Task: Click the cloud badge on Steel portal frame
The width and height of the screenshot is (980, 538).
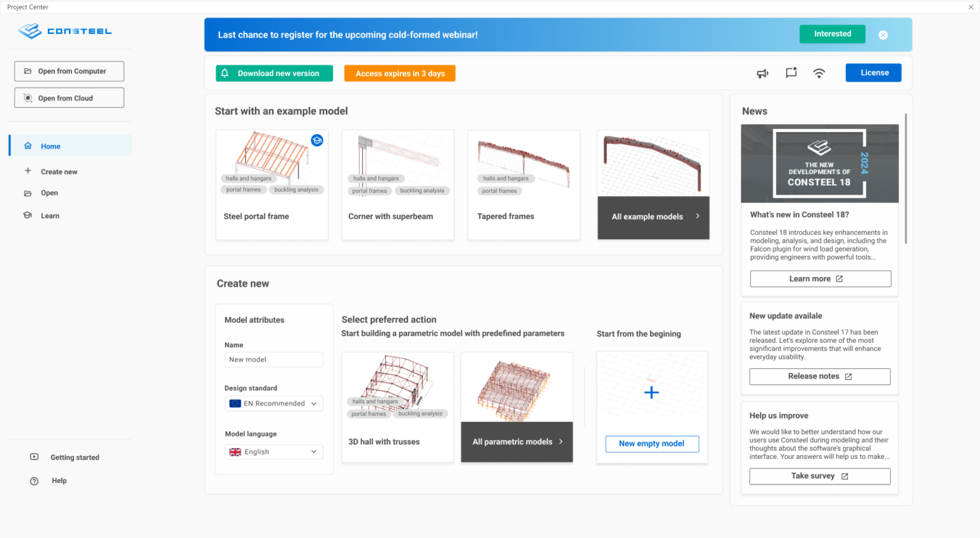Action: tap(317, 140)
